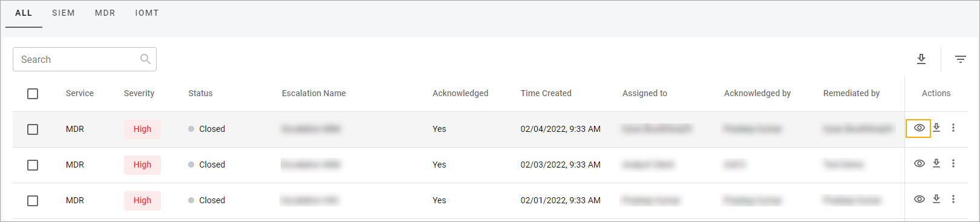This screenshot has width=980, height=222.
Task: Download the 02/01/2022 escalation row
Action: (936, 199)
